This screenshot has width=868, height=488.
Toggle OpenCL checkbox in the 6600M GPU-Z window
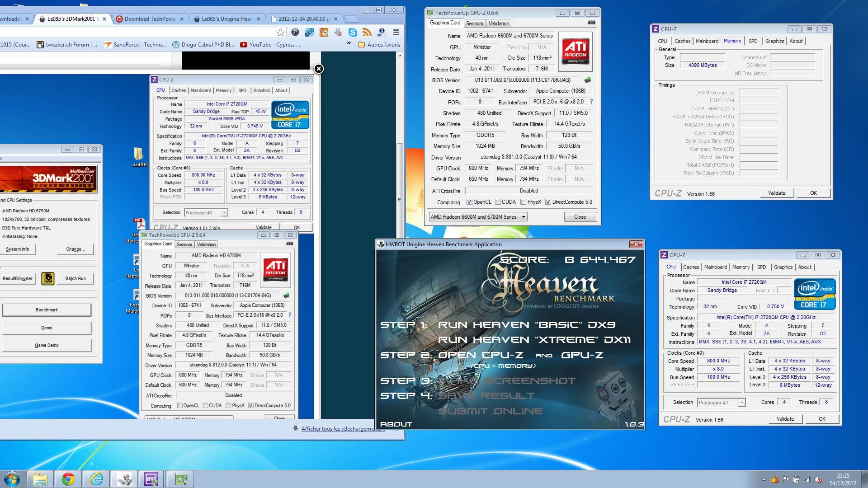tap(469, 202)
